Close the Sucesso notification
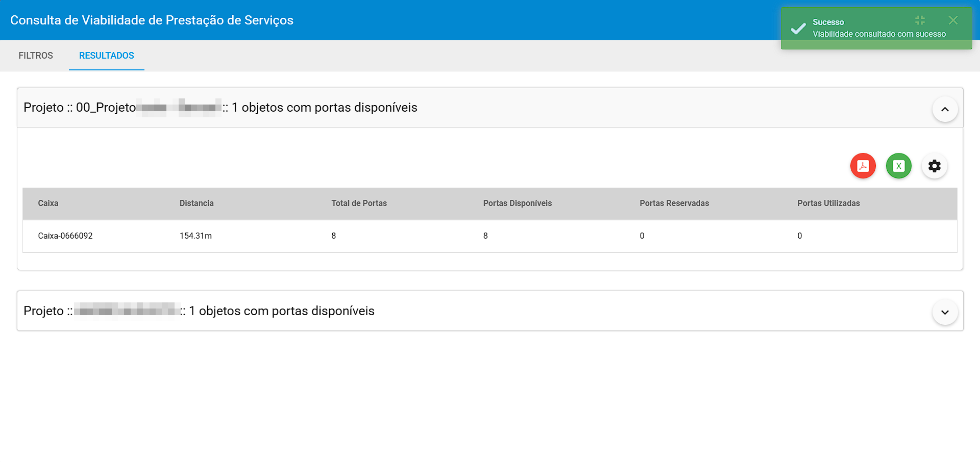The width and height of the screenshot is (980, 462). (953, 20)
